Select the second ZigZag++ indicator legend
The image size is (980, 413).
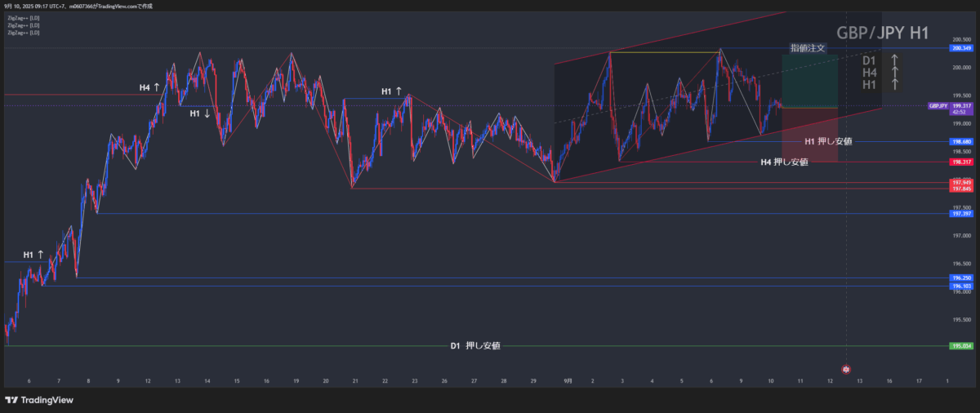coord(22,25)
